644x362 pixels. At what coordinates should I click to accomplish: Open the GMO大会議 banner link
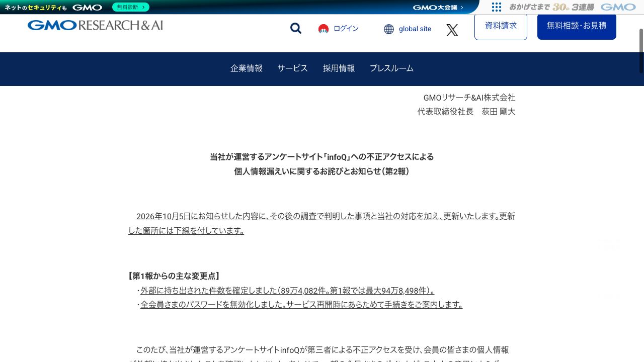coord(438,7)
